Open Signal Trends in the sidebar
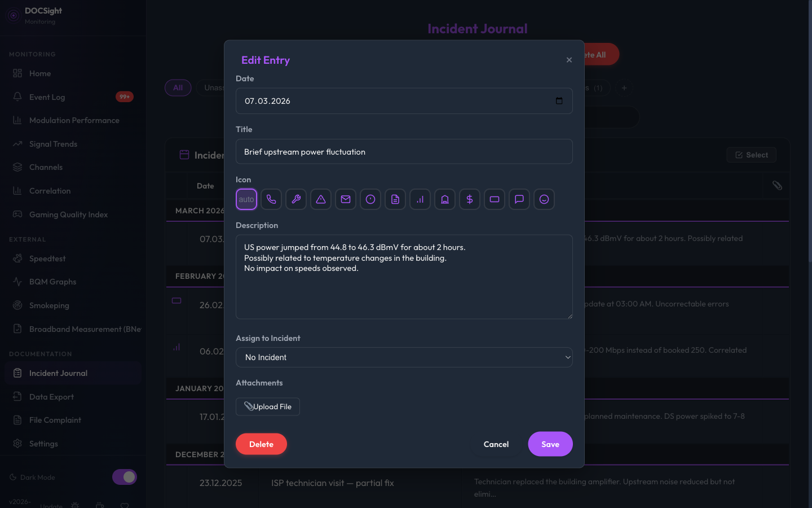The height and width of the screenshot is (508, 812). (53, 144)
